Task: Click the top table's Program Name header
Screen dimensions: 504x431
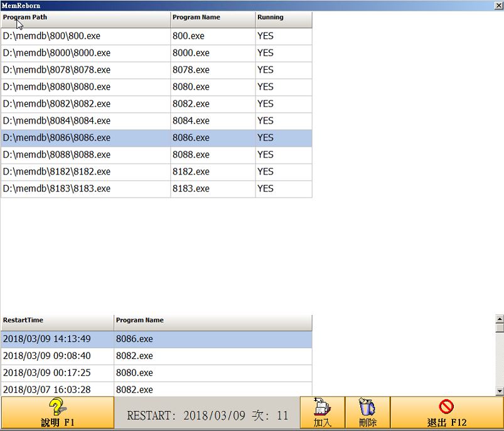Action: pos(213,19)
